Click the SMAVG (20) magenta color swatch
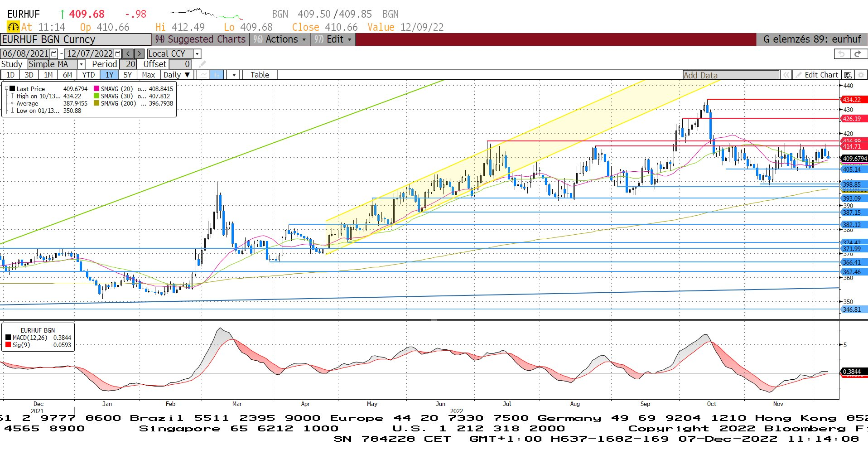 pos(96,89)
